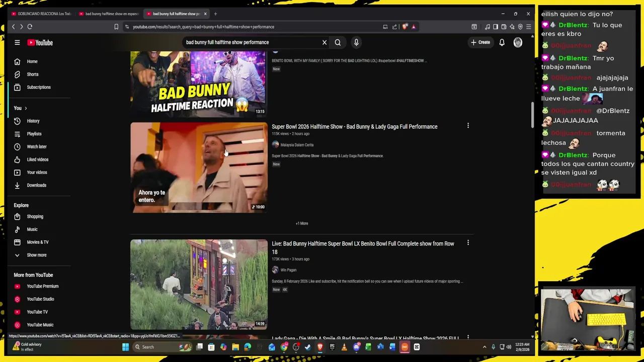Start voice search with microphone icon
Image resolution: width=644 pixels, height=362 pixels.
(x=356, y=43)
